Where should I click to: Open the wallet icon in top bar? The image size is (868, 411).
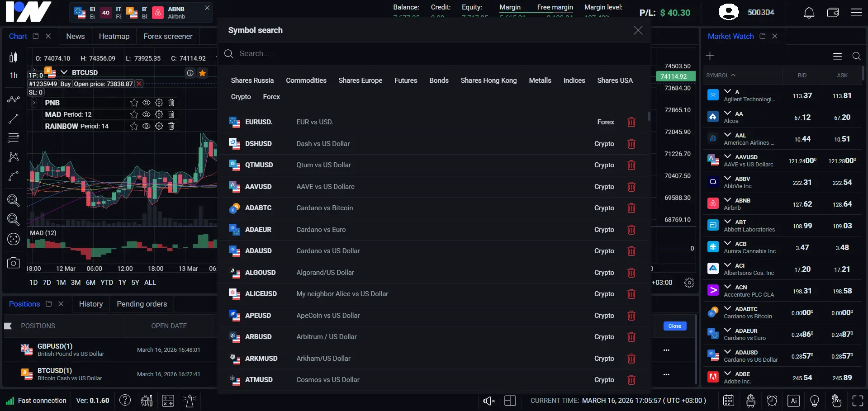[x=833, y=13]
